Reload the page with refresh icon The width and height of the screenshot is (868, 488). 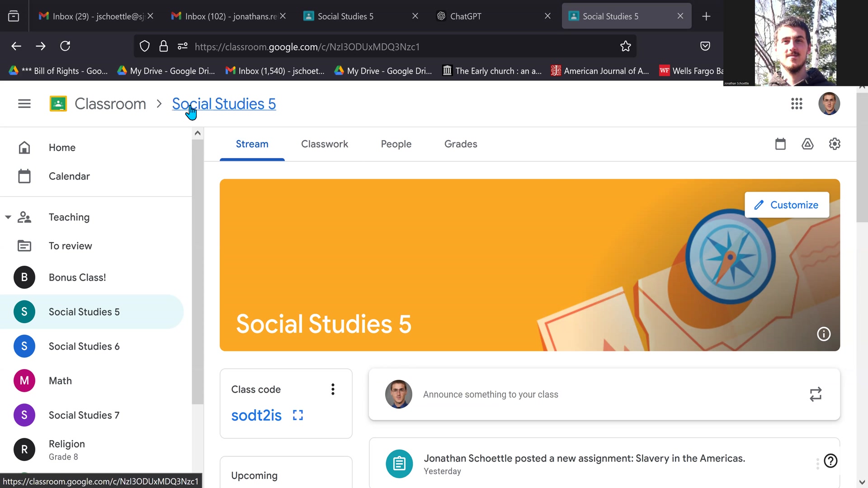[65, 46]
